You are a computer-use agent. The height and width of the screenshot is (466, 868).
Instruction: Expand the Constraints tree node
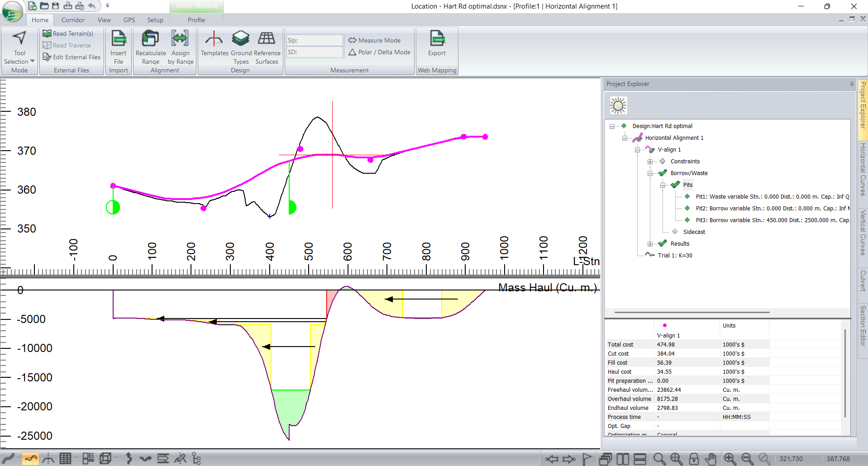(650, 162)
